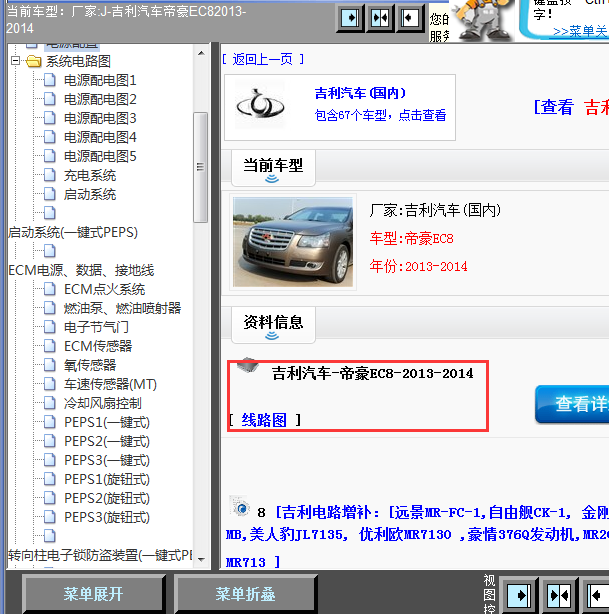Open 车速传感器(MT) diagram
Screen dimensions: 609x614
click(x=110, y=384)
